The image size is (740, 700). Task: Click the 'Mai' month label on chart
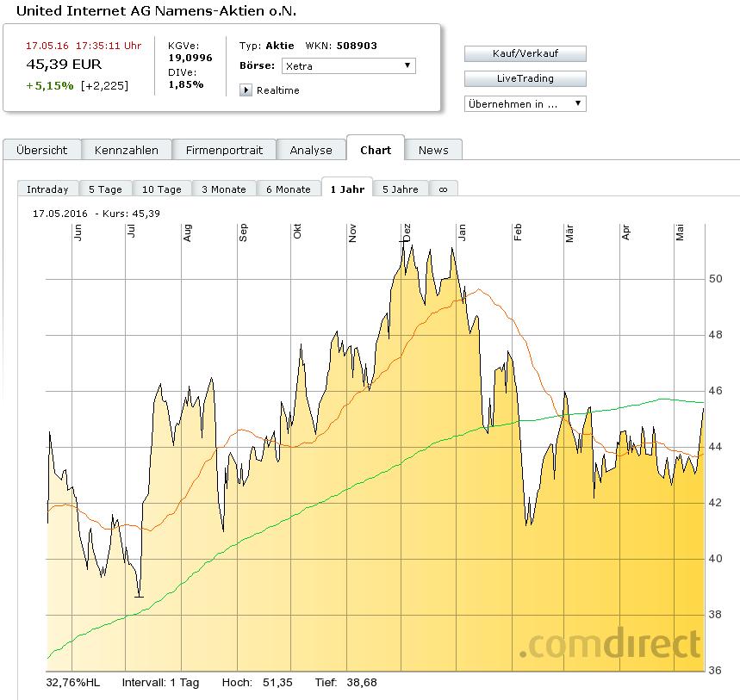680,232
